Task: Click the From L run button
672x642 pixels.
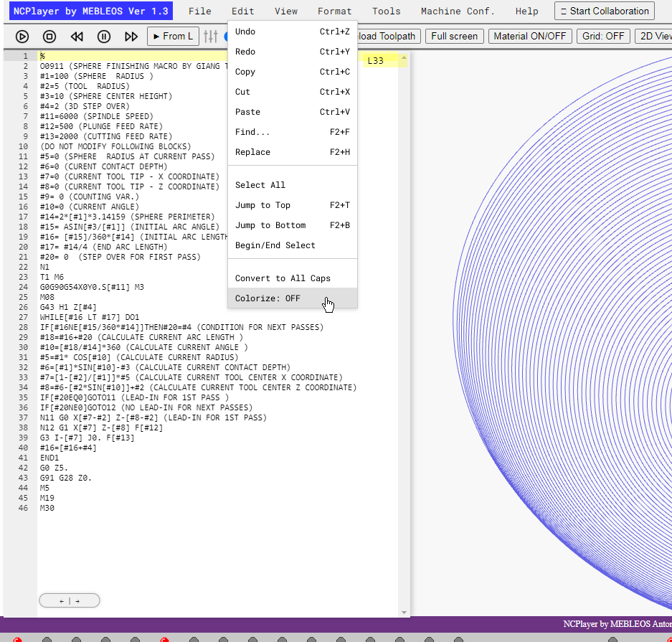Action: click(x=173, y=36)
